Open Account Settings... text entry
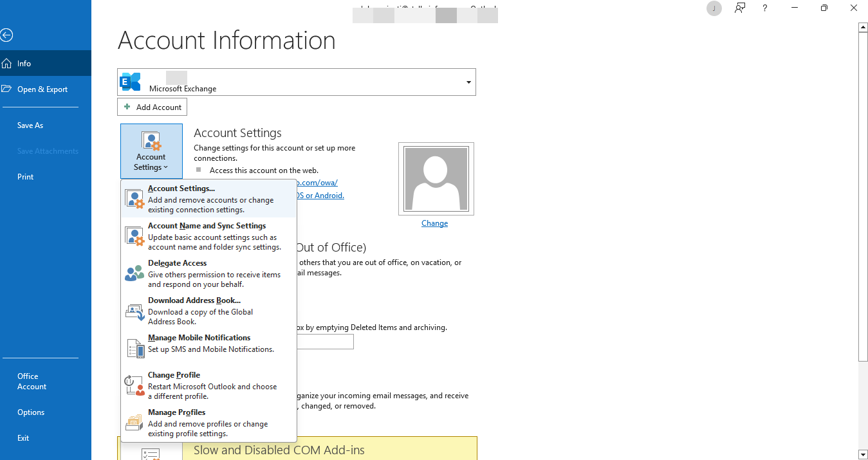868x460 pixels. click(181, 189)
